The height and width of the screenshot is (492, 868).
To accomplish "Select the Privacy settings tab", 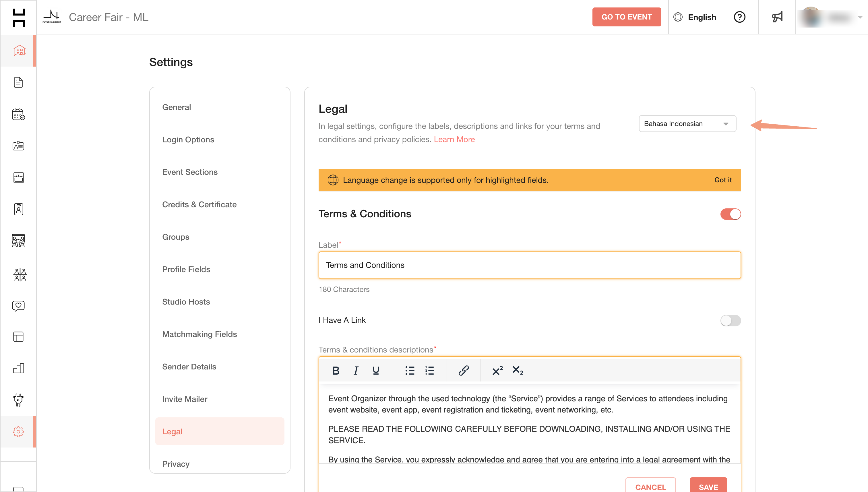I will click(x=176, y=464).
